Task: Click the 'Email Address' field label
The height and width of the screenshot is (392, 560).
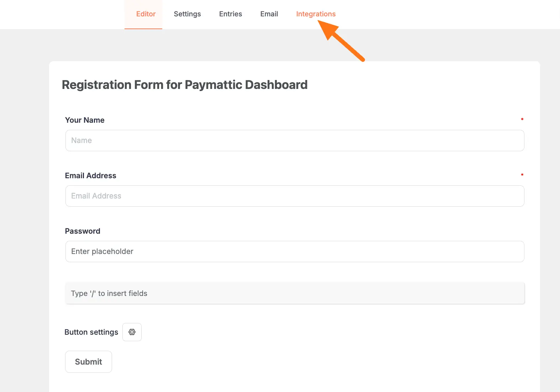Action: tap(90, 176)
